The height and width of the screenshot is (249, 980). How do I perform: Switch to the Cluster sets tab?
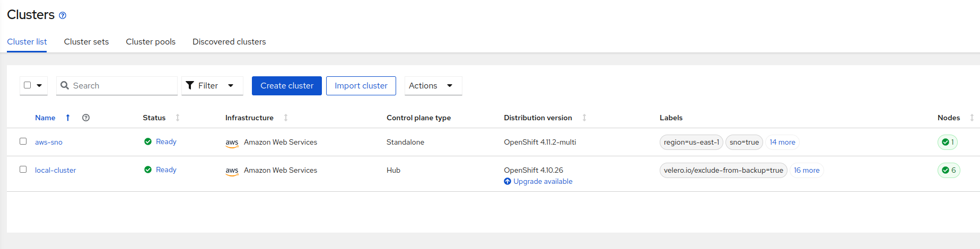(x=86, y=41)
